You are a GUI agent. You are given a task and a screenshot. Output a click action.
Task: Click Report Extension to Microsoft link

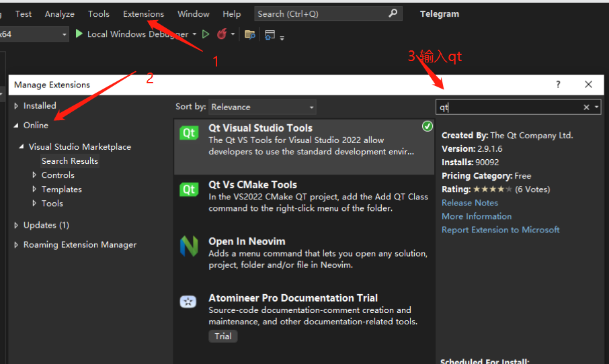click(x=501, y=230)
